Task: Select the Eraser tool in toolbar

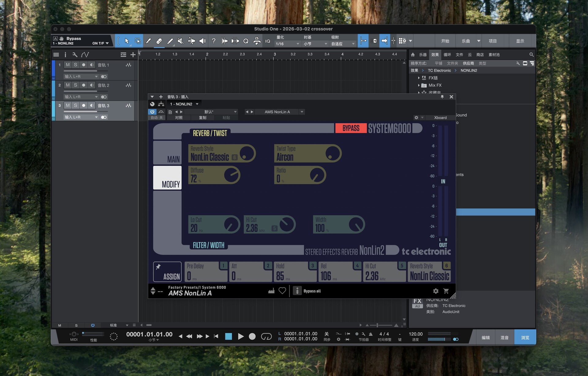Action: coord(159,41)
